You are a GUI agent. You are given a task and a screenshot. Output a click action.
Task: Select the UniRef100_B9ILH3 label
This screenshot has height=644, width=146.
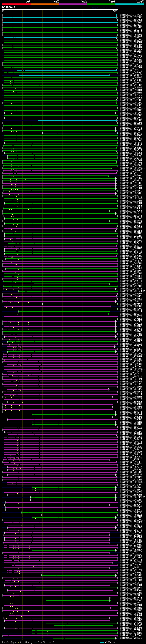pos(131,120)
